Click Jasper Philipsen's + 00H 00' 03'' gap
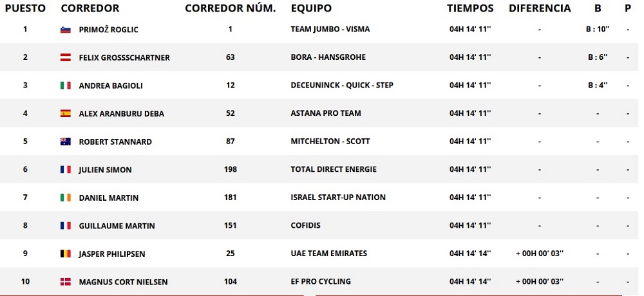Screen dimensions: 644x296 pyautogui.click(x=540, y=254)
